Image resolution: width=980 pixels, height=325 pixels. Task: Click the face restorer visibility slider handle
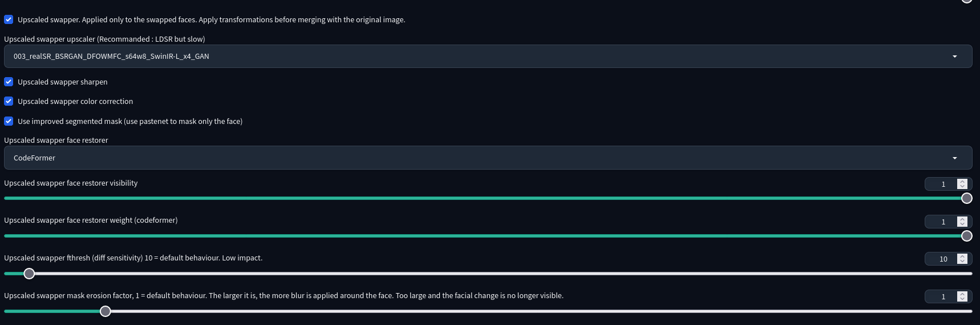coord(967,198)
